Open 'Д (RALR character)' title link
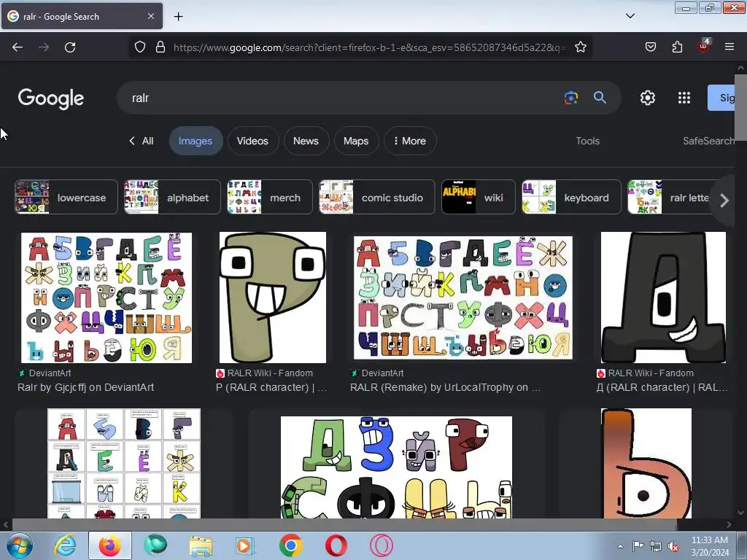 coord(662,387)
